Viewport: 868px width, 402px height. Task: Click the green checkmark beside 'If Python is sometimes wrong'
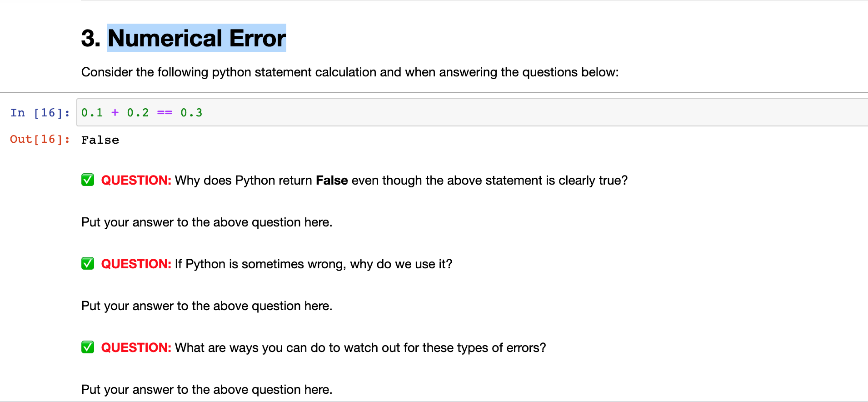88,263
